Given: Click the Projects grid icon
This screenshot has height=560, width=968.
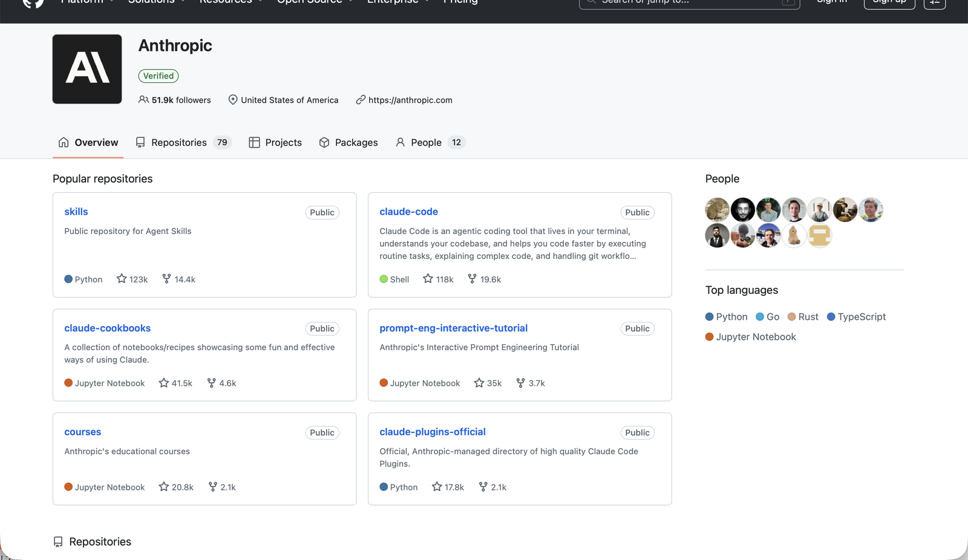Looking at the screenshot, I should (255, 142).
